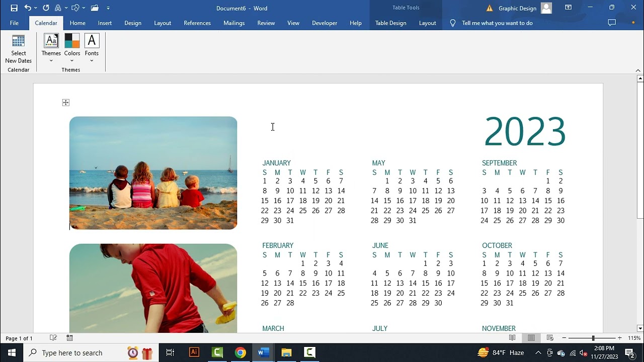Open the Table Design tab

[x=390, y=23]
